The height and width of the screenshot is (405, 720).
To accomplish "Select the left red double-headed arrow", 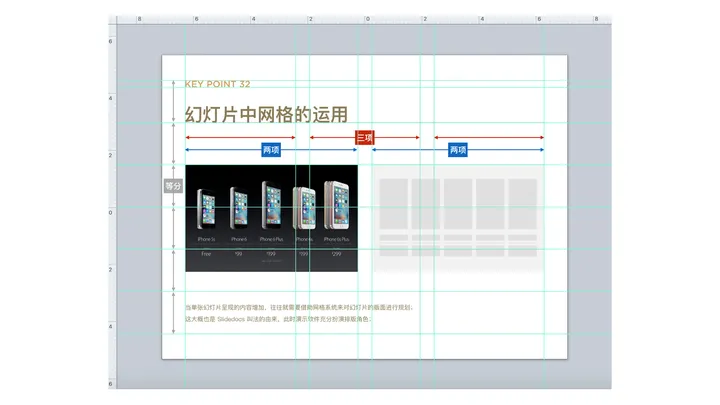I will [240, 138].
